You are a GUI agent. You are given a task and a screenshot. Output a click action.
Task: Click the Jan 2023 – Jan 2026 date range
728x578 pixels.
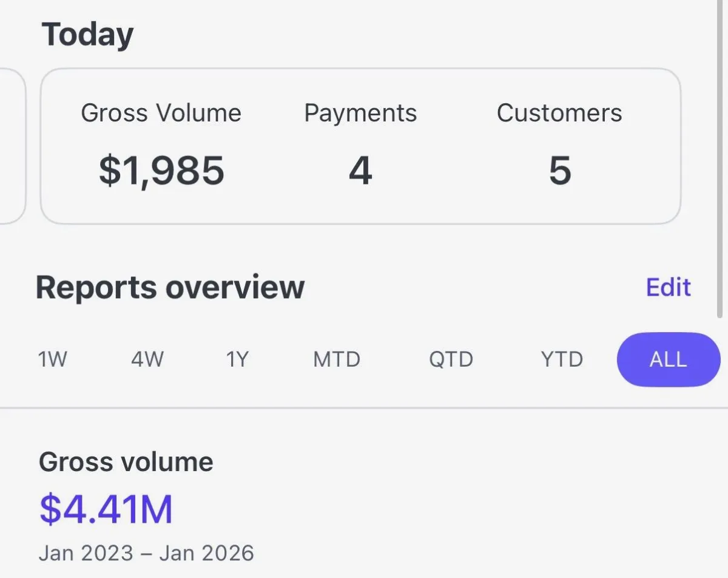click(x=146, y=553)
